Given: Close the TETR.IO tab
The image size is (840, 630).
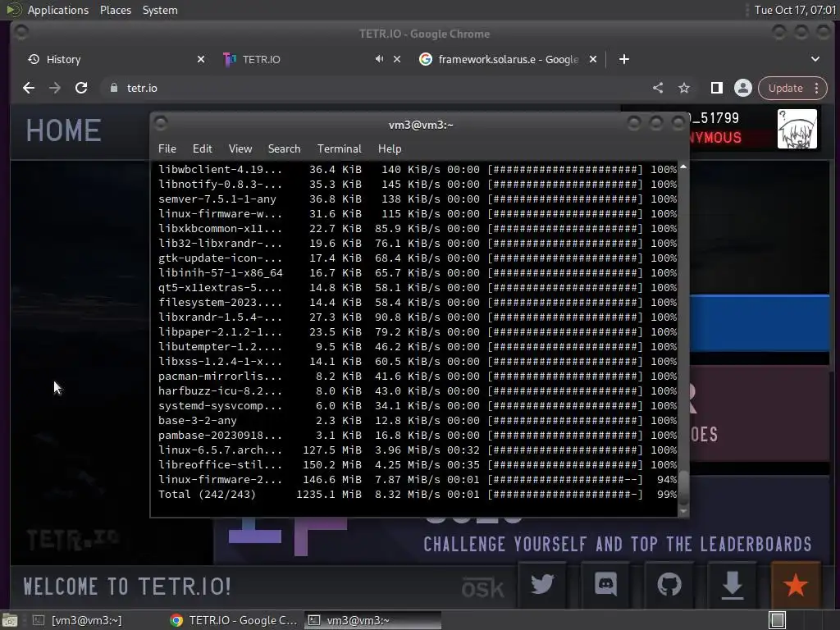Looking at the screenshot, I should (x=397, y=59).
